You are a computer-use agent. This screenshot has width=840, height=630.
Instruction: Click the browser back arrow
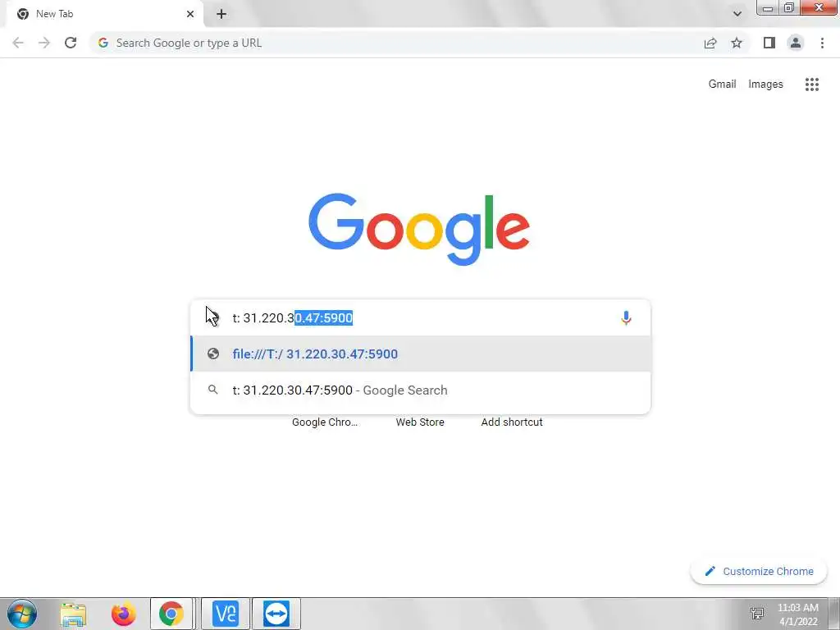[18, 43]
